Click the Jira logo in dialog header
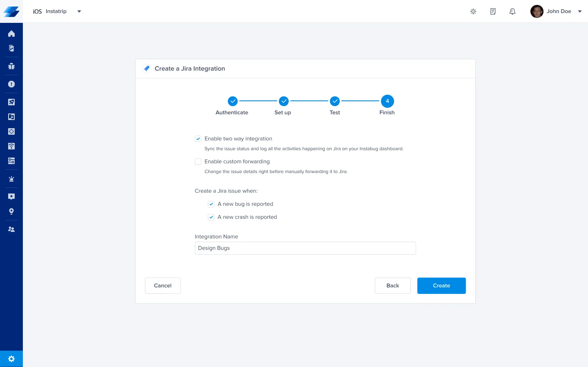The width and height of the screenshot is (588, 367). [x=147, y=69]
